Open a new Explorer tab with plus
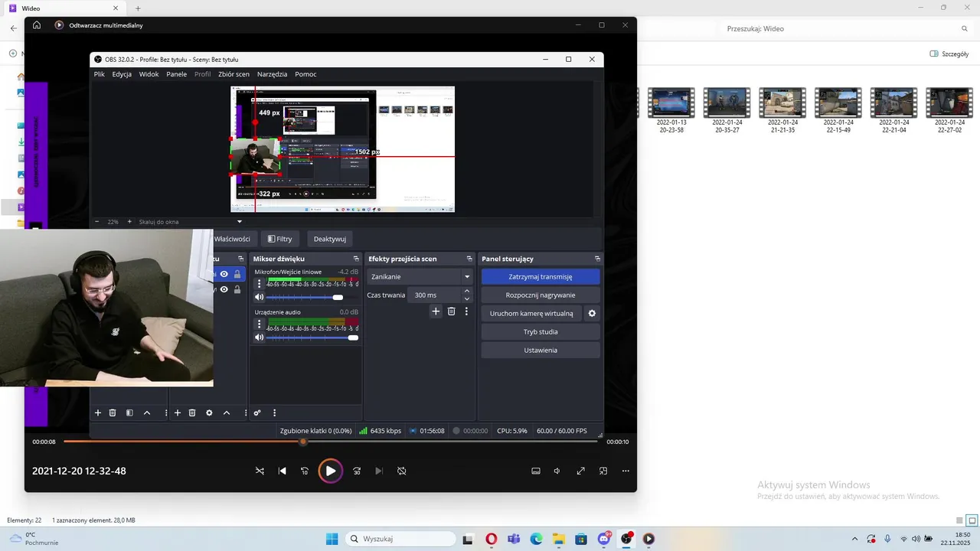The height and width of the screenshot is (551, 980). pyautogui.click(x=138, y=8)
